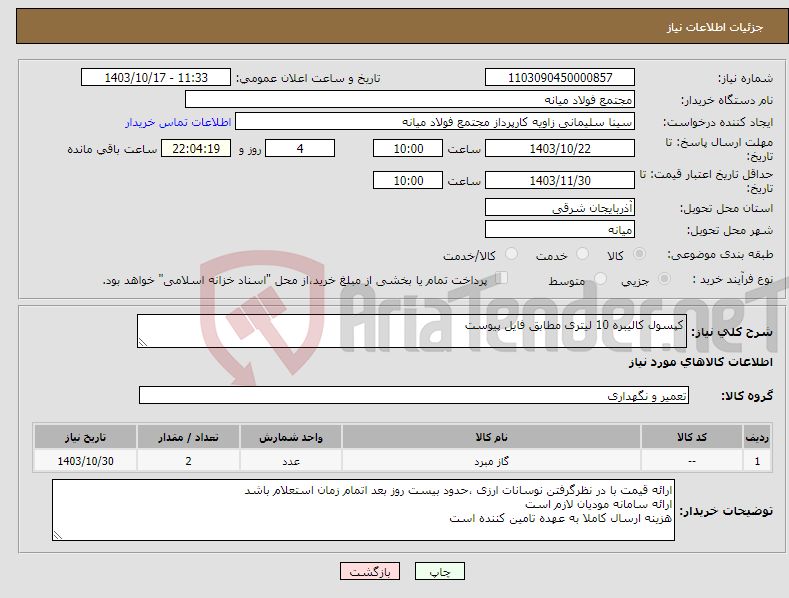Click the delivery city field میانه
The width and height of the screenshot is (789, 598).
(560, 230)
